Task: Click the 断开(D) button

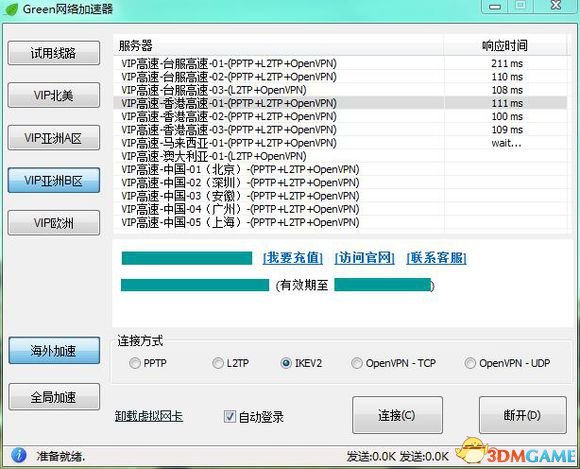Action: coord(522,415)
